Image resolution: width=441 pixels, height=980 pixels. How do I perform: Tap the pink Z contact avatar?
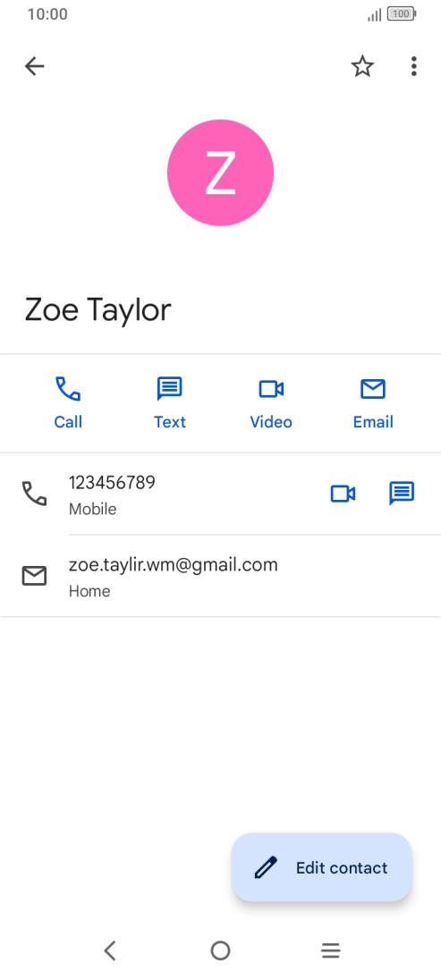220,173
